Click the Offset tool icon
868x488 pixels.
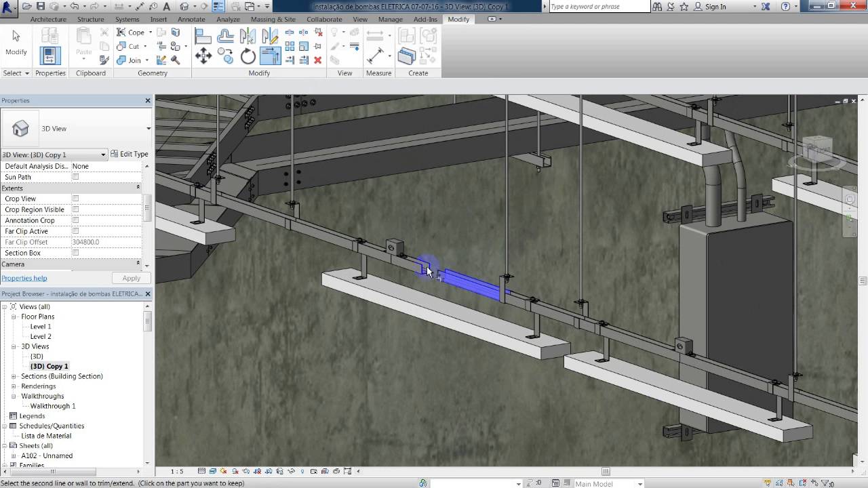(x=225, y=36)
